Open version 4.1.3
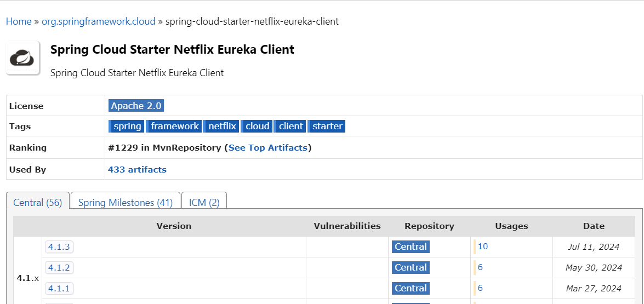 (59, 246)
